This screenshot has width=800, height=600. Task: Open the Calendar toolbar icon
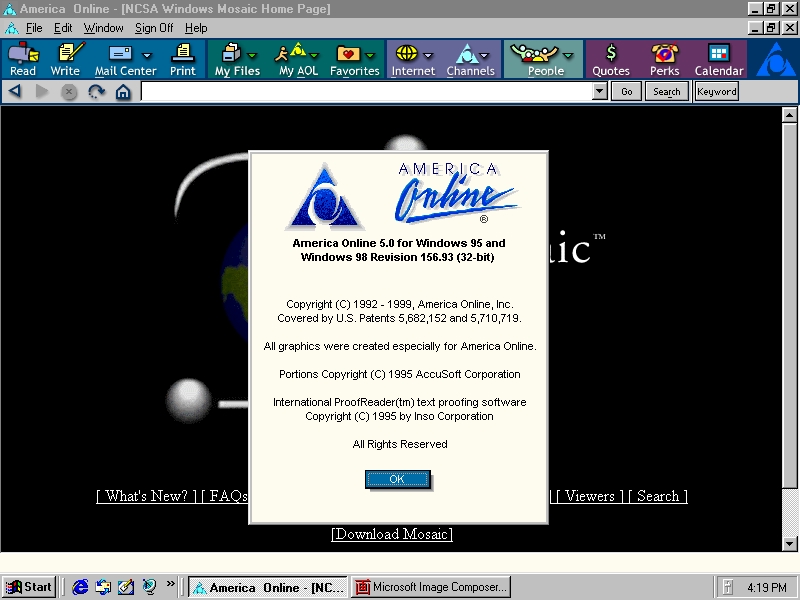[719, 59]
